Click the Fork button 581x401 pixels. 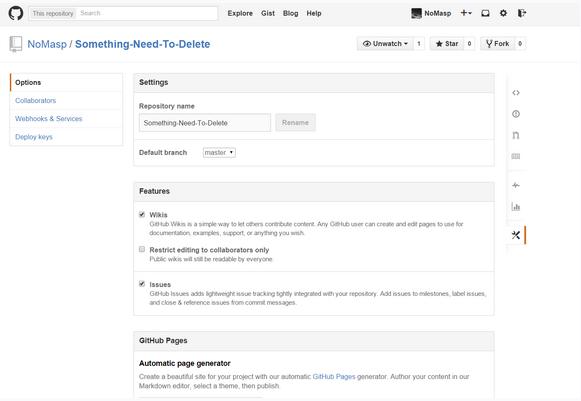click(497, 44)
